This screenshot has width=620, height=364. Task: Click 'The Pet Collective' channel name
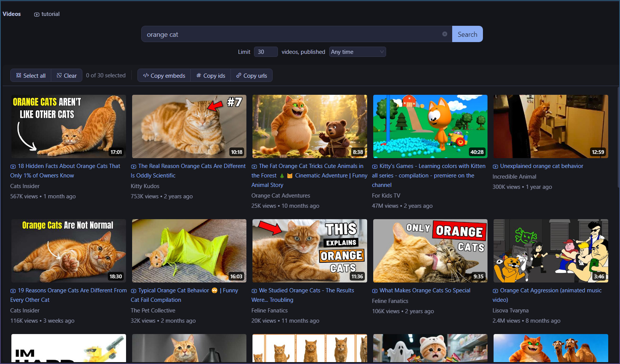153,311
